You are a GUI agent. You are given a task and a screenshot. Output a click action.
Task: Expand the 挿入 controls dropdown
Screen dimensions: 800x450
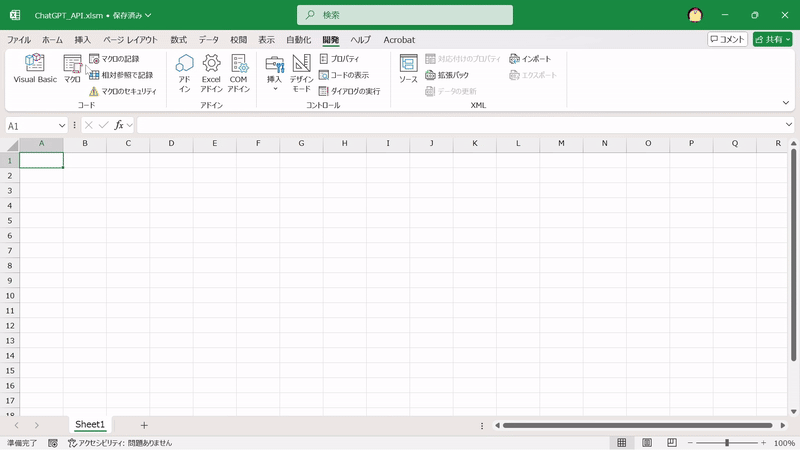pos(274,88)
